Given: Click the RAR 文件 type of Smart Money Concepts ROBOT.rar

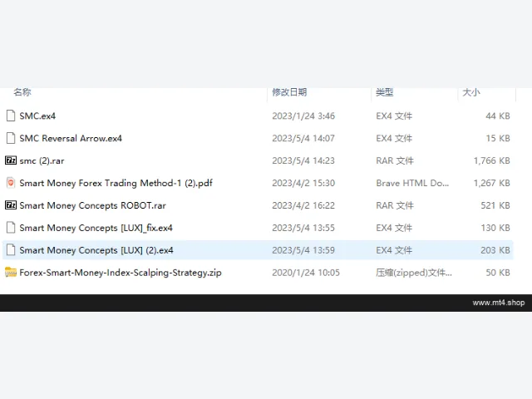Looking at the screenshot, I should click(395, 205).
